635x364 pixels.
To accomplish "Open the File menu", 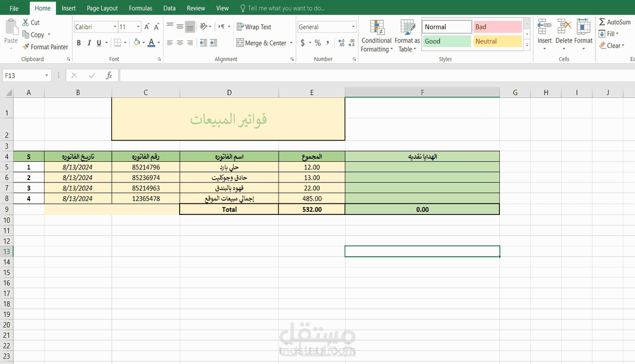I will (x=14, y=8).
